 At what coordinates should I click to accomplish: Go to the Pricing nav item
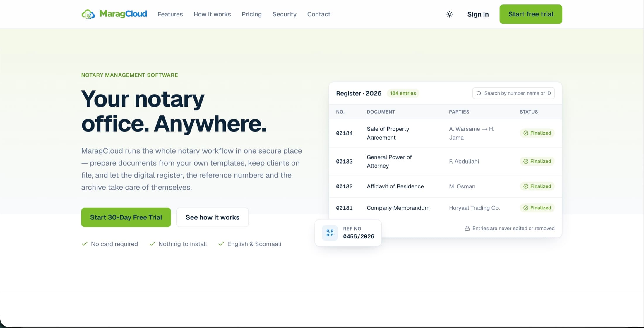(252, 14)
